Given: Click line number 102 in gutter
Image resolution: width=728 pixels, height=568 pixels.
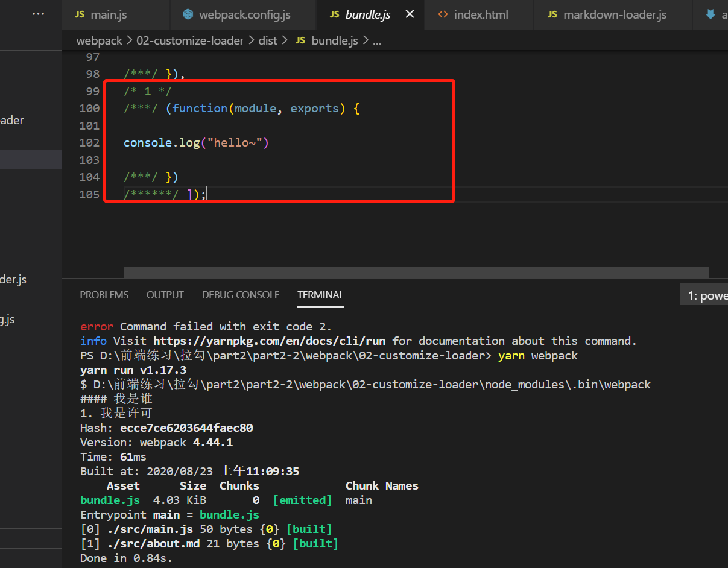Looking at the screenshot, I should tap(90, 143).
